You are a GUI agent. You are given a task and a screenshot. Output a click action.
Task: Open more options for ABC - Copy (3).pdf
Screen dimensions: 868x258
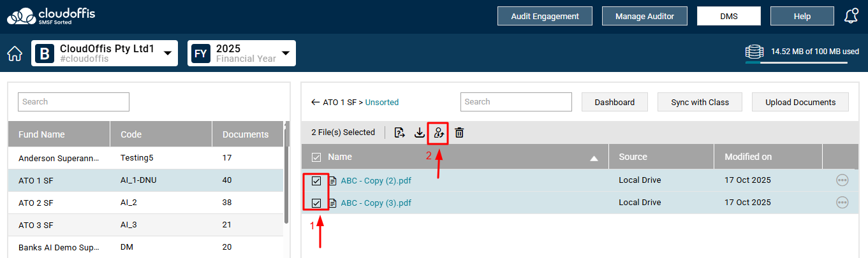click(842, 203)
